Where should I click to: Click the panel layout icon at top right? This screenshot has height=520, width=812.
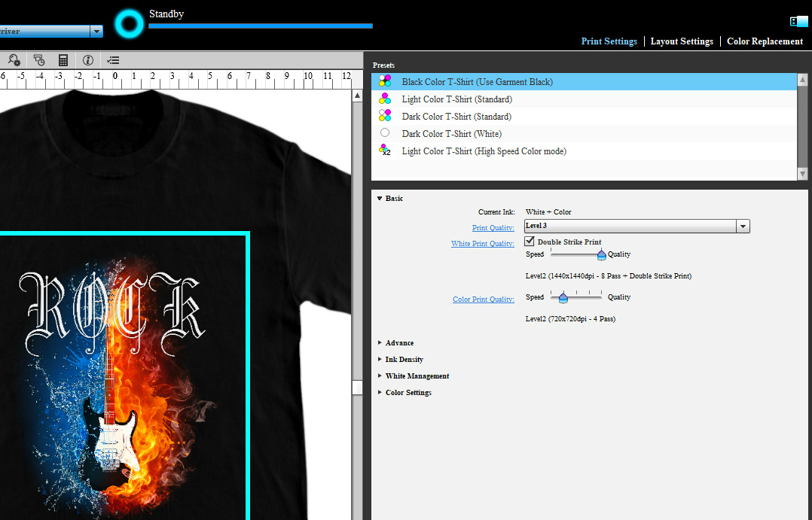point(798,21)
